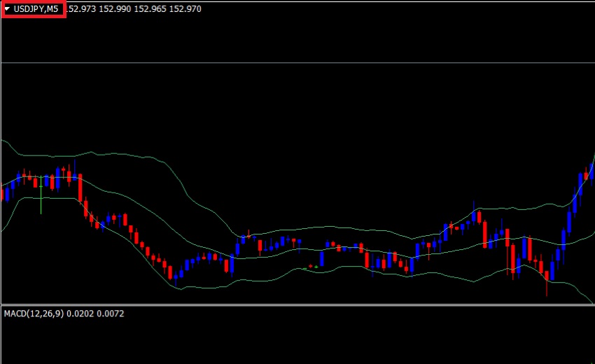This screenshot has height=364, width=595.
Task: Click the USDJPY,M5 chart symbol label
Action: (x=36, y=9)
